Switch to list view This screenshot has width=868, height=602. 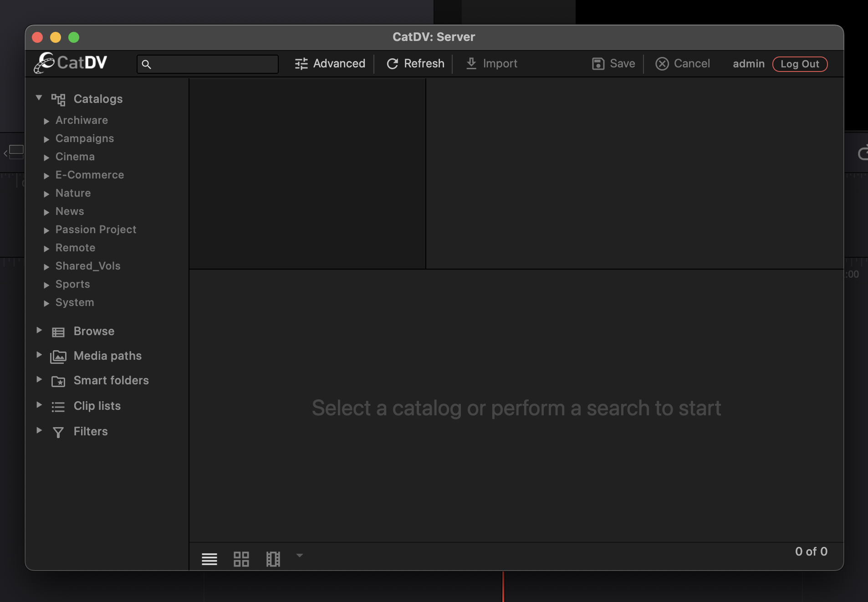click(x=209, y=559)
